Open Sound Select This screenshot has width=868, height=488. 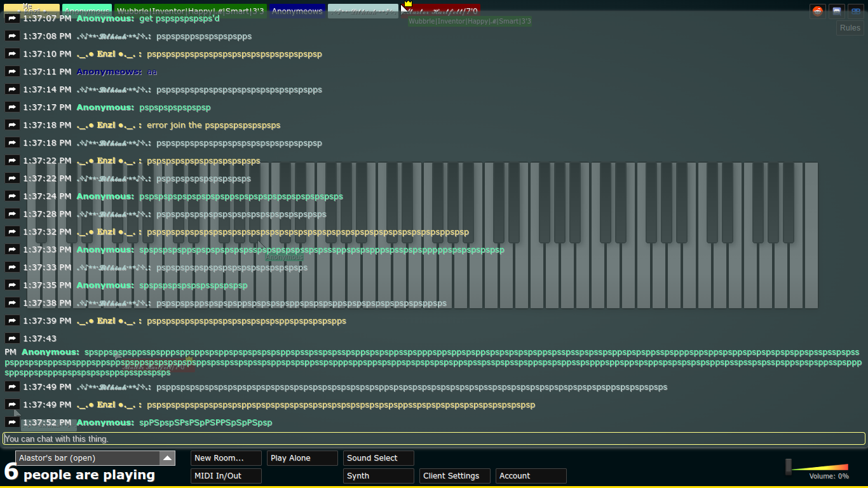(x=379, y=458)
